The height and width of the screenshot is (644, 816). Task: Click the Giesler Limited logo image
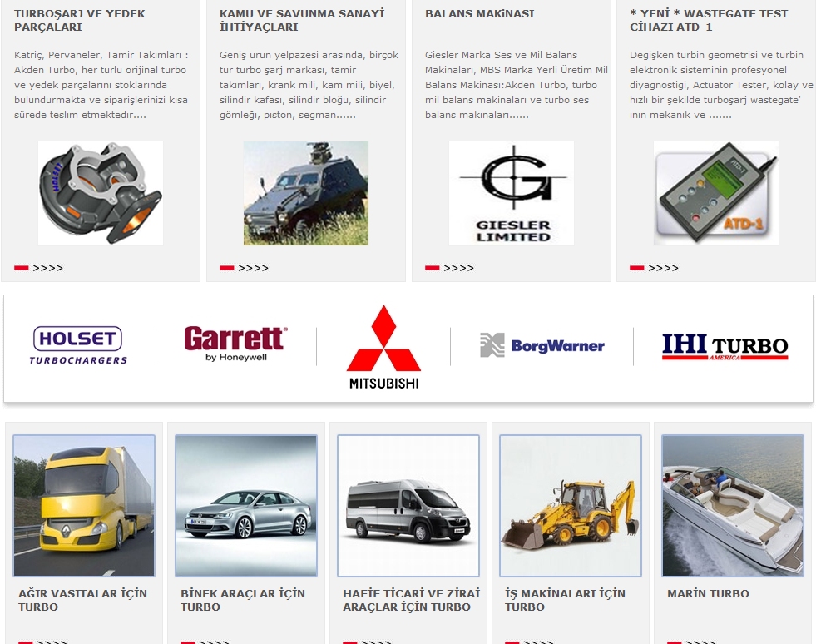click(x=512, y=193)
